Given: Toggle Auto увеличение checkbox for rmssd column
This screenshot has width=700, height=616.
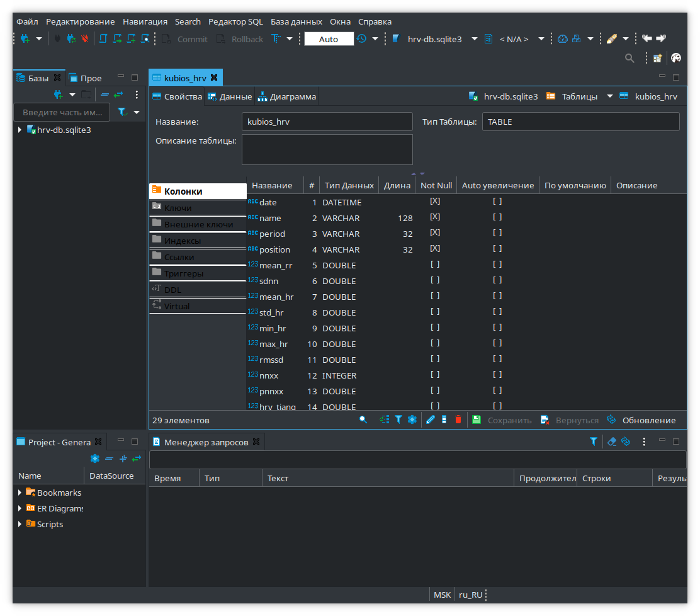Looking at the screenshot, I should [497, 358].
